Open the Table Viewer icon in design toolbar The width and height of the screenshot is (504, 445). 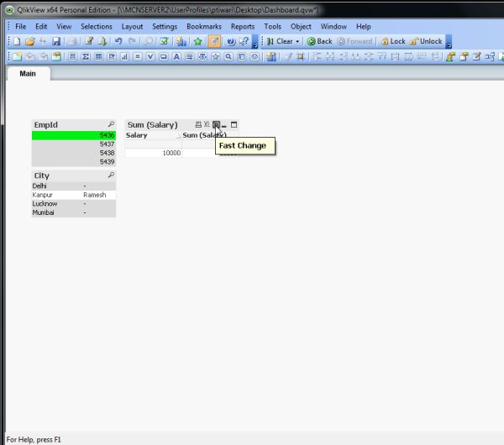pos(490,57)
